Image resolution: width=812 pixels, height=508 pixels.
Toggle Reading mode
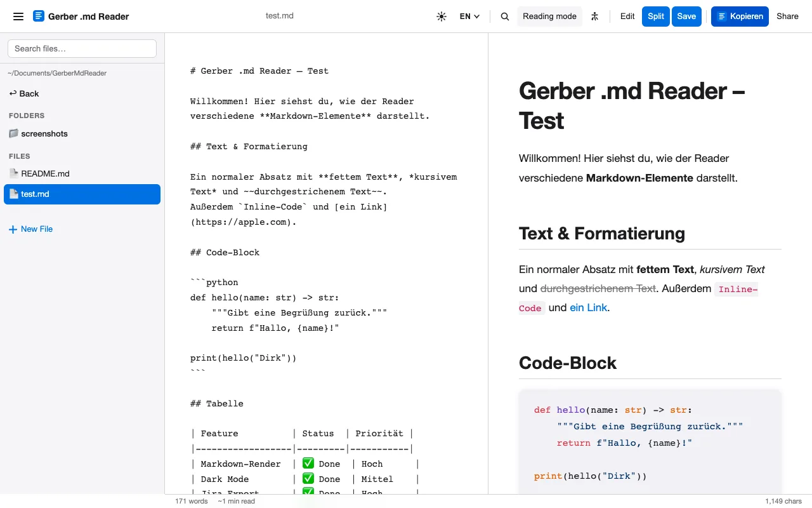click(549, 17)
